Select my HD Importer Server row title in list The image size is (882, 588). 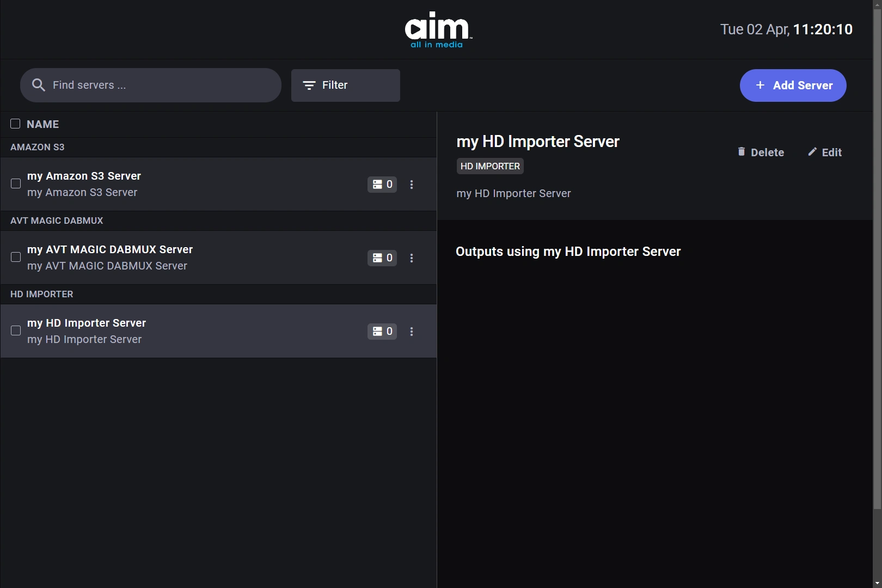coord(87,323)
